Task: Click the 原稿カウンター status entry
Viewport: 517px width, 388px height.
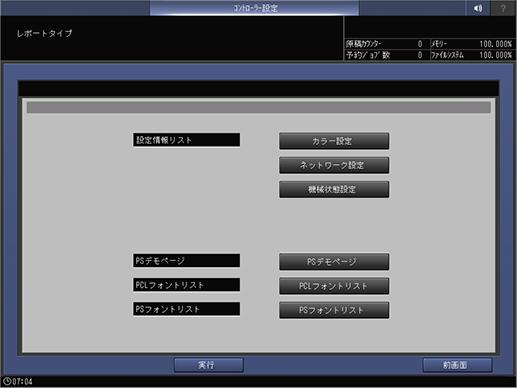Action: tap(386, 44)
